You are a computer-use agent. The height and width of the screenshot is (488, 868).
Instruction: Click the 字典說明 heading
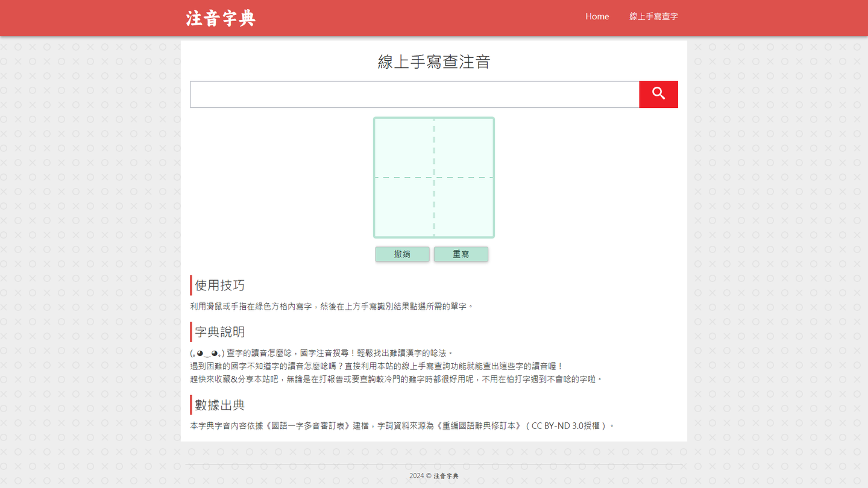219,332
